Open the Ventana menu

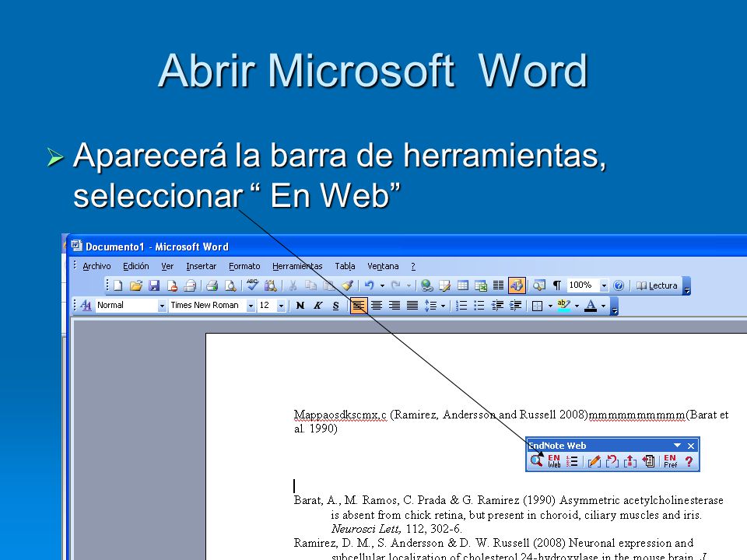click(x=383, y=266)
